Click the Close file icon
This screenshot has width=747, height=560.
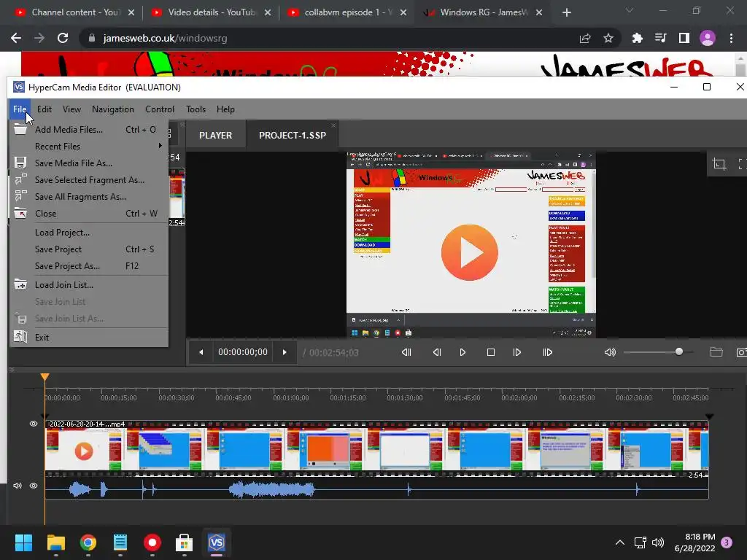(x=20, y=213)
